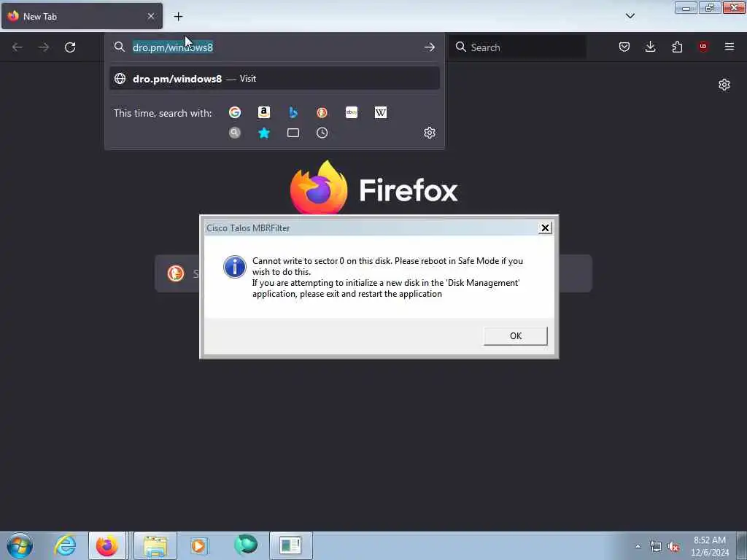Click the toolbar Search box
Image resolution: width=747 pixels, height=560 pixels.
coord(518,47)
